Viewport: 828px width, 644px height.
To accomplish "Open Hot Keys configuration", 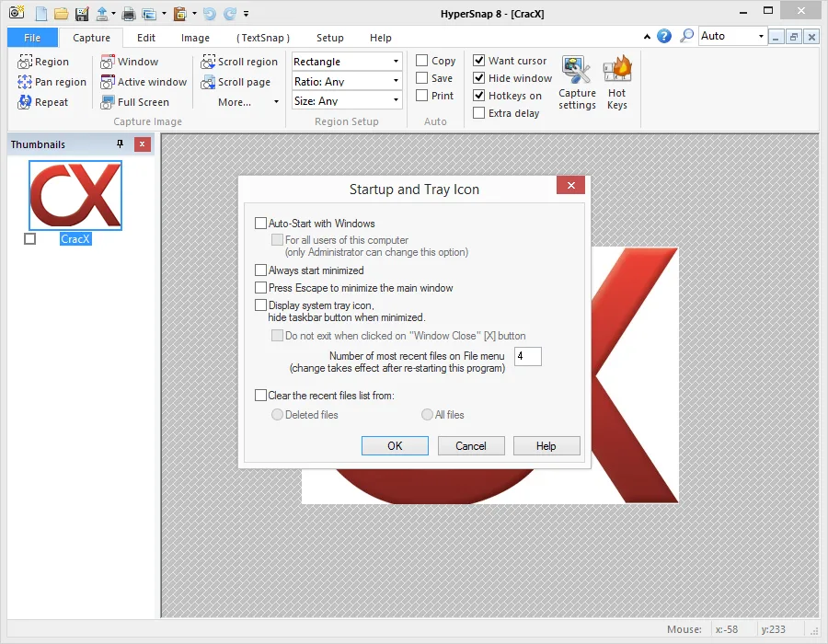I will [616, 83].
